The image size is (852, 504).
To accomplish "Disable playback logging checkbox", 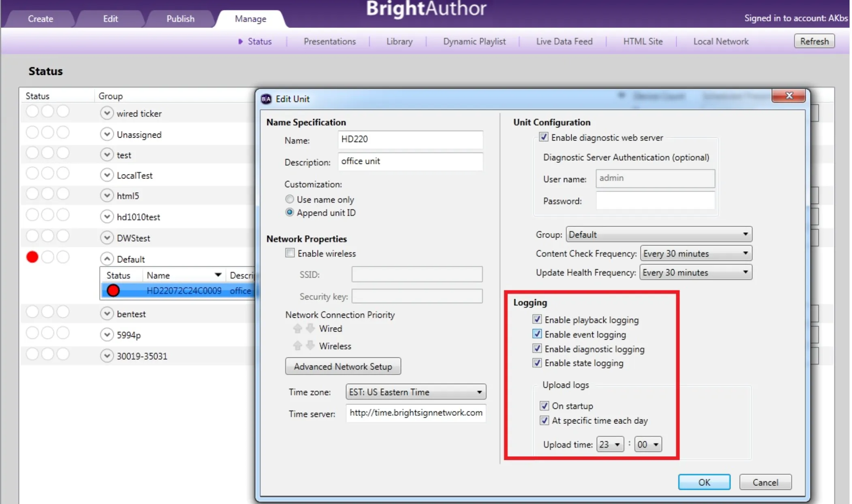I will point(537,319).
